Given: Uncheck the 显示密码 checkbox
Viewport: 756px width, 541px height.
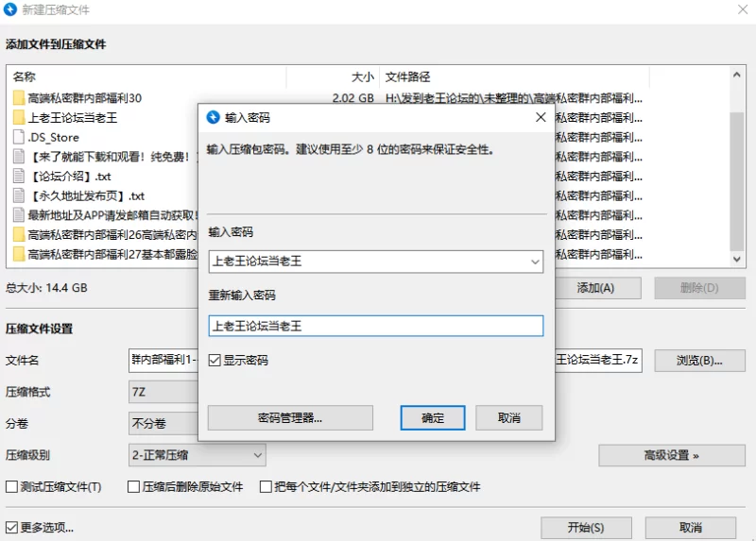Looking at the screenshot, I should [x=215, y=361].
